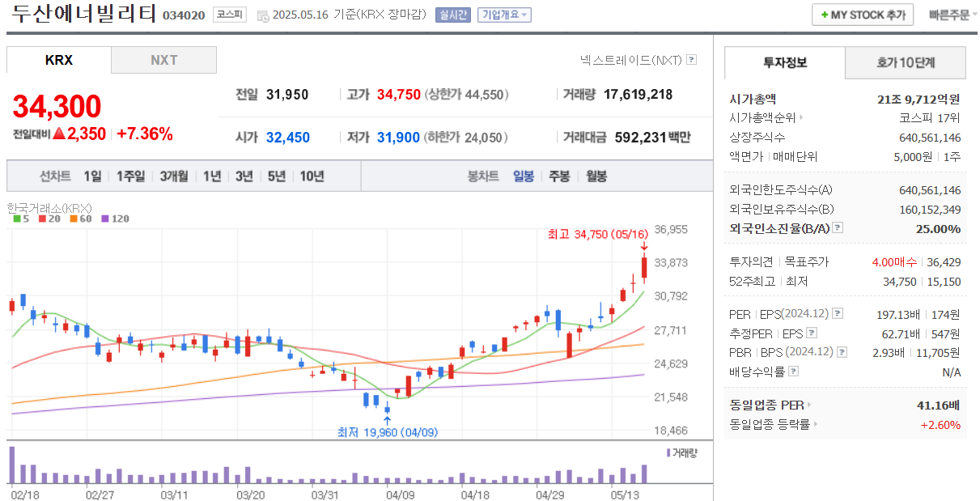
Task: Click the 거래대금 value 592,231백만
Action: click(x=653, y=138)
